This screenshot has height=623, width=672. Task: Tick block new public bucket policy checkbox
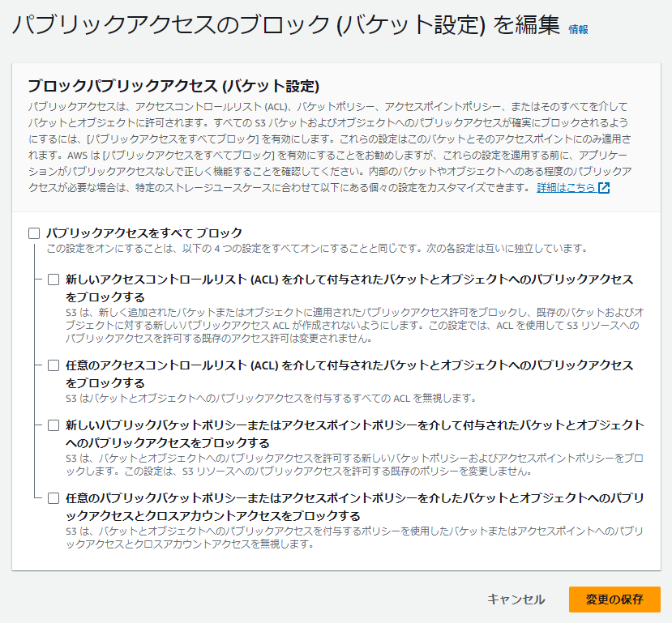pos(54,425)
